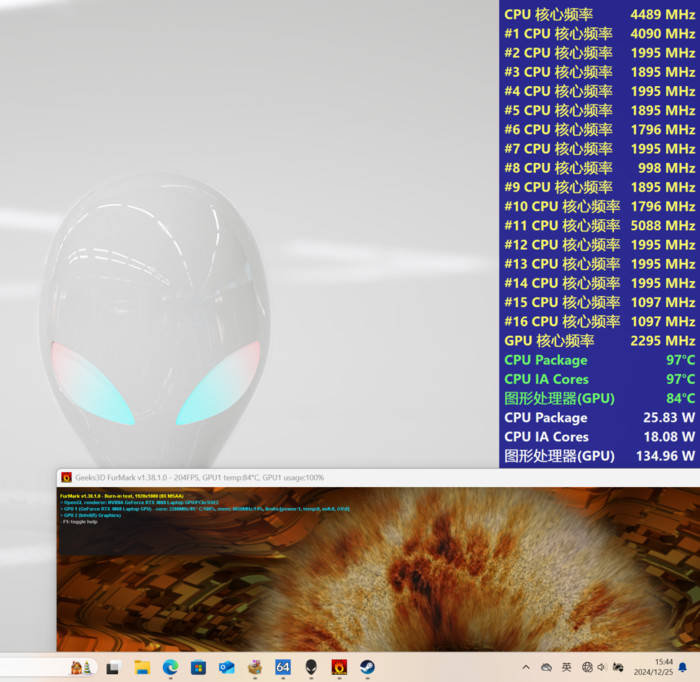Screen dimensions: 700x682
Task: Click the network globe icon in the tray
Action: coord(588,667)
